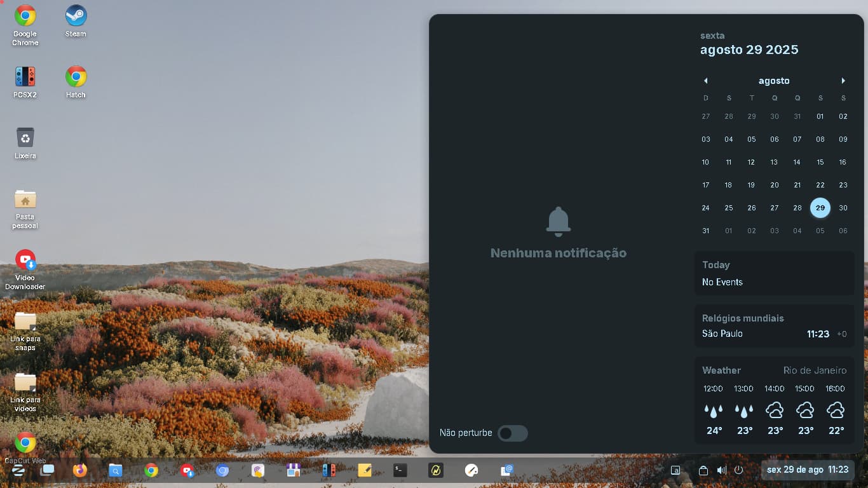The image size is (868, 488).
Task: Go to previous month in calendar
Action: click(x=705, y=81)
